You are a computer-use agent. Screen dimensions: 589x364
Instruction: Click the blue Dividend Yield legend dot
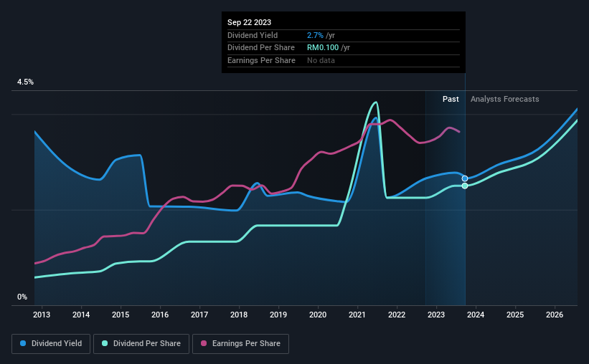[23, 343]
